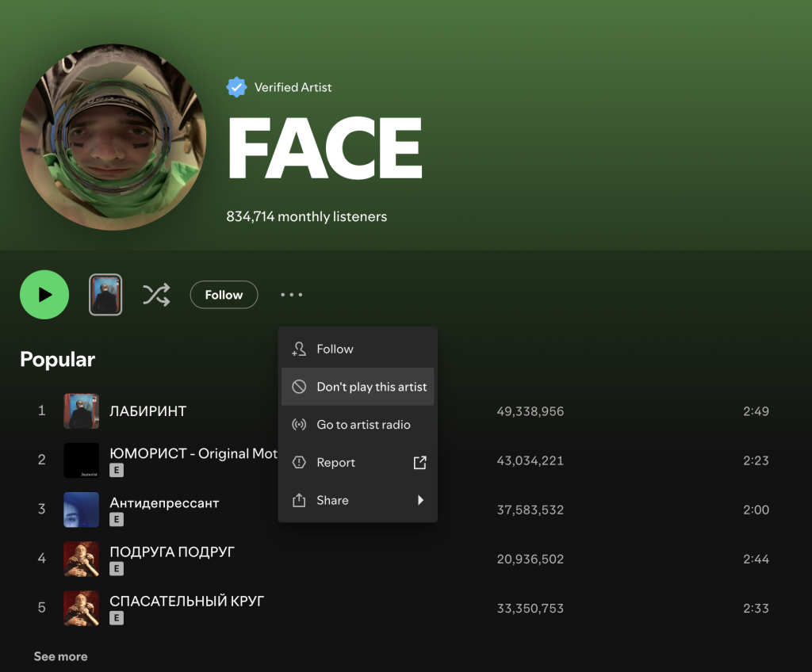Click the ПОДРУГА ПОДРУГ album cover
Screen dimensions: 812x672
pyautogui.click(x=82, y=559)
